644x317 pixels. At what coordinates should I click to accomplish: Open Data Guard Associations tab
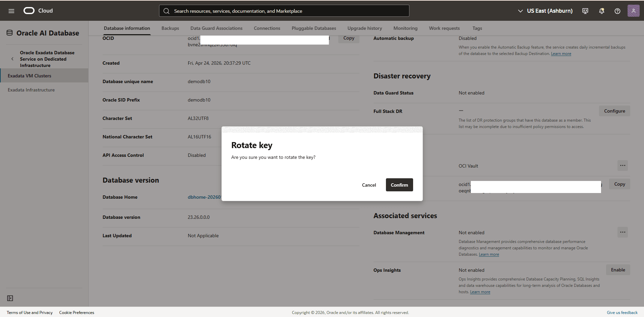point(216,28)
